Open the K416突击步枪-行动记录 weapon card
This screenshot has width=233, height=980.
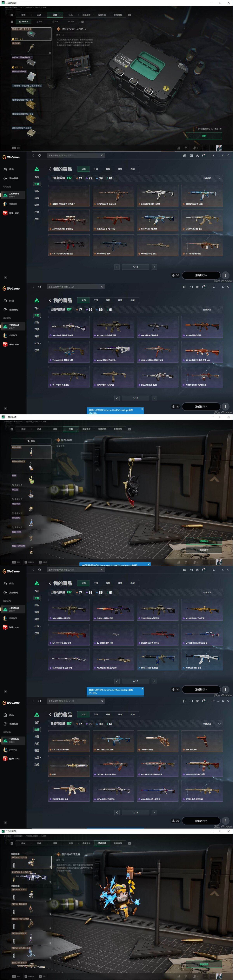[x=113, y=196]
